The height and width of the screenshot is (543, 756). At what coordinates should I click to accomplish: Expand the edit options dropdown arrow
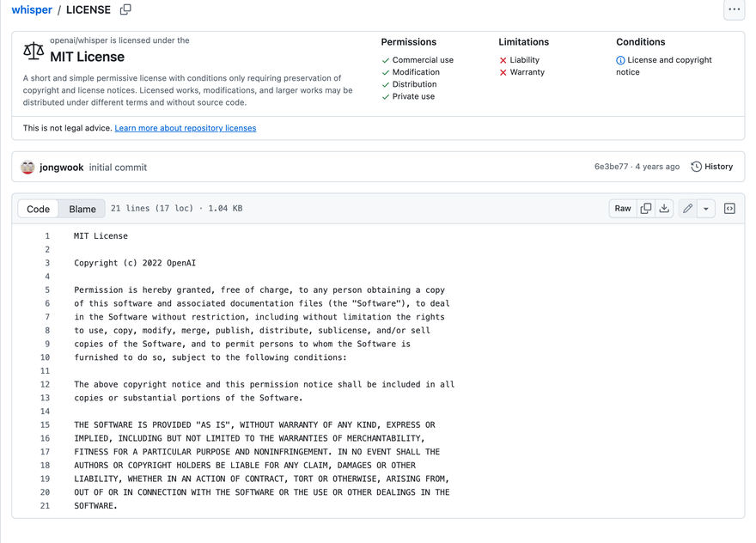click(706, 208)
